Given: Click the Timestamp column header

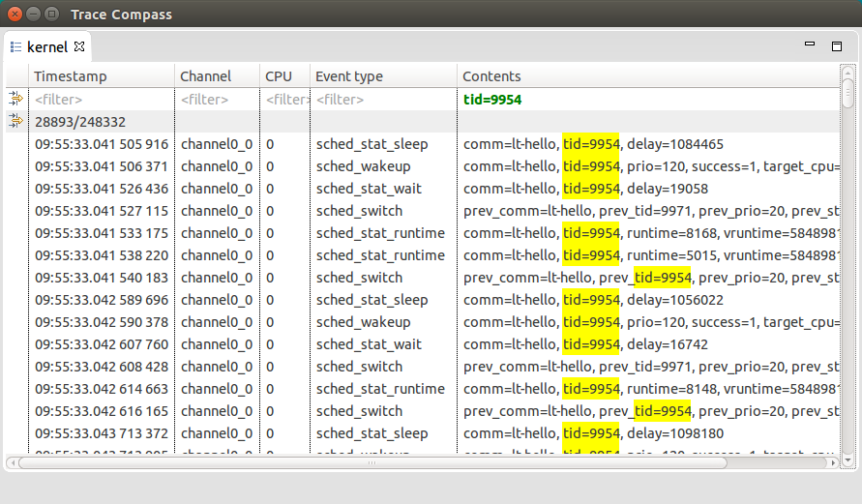Looking at the screenshot, I should [102, 76].
